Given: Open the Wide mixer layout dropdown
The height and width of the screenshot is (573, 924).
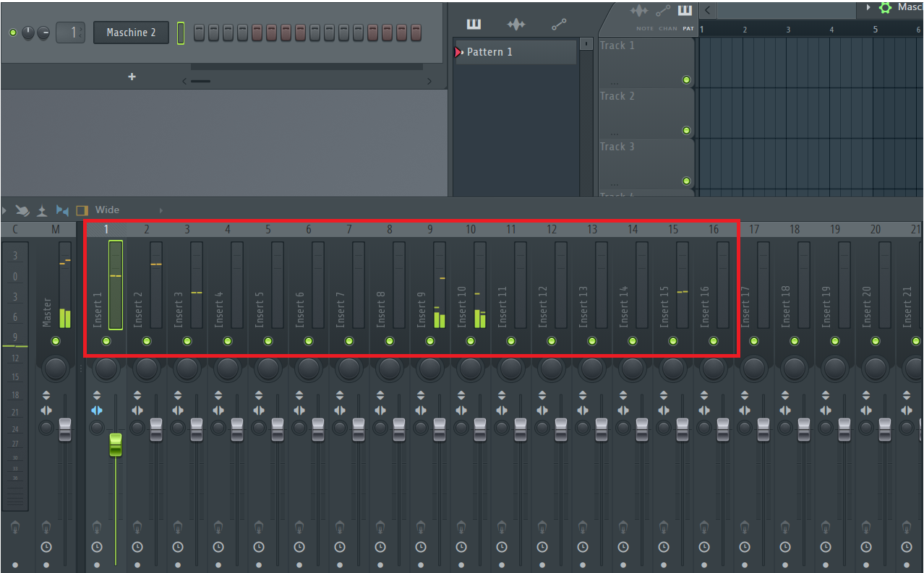Looking at the screenshot, I should click(108, 210).
